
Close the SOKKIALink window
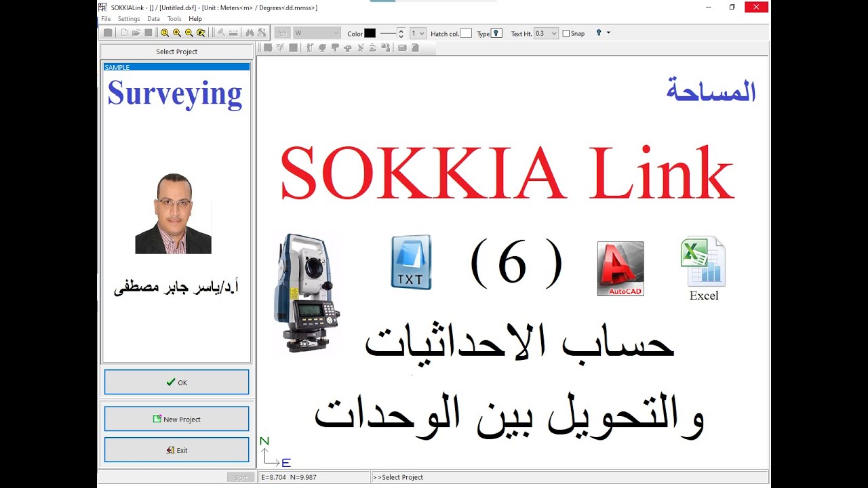(x=756, y=7)
